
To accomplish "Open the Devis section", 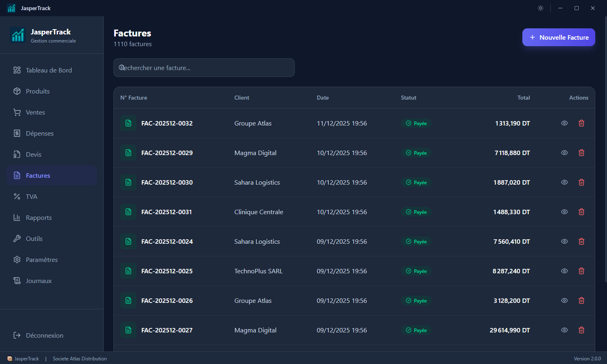I will 51,154.
